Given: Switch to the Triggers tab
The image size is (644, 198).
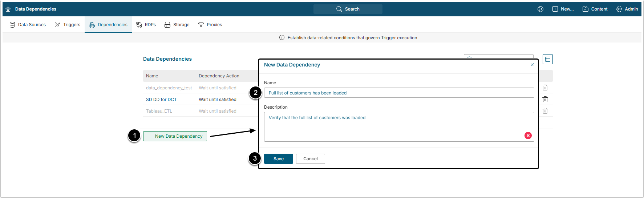Looking at the screenshot, I should click(x=68, y=25).
